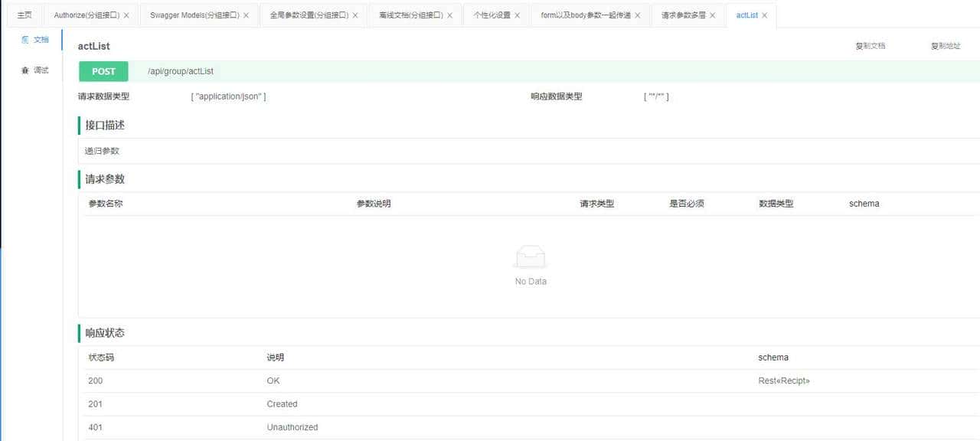
Task: Click the green POST method badge
Action: [x=103, y=71]
